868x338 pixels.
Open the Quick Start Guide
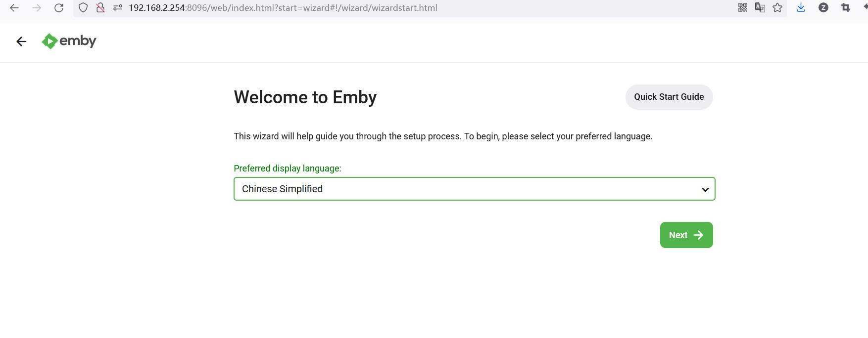[669, 97]
